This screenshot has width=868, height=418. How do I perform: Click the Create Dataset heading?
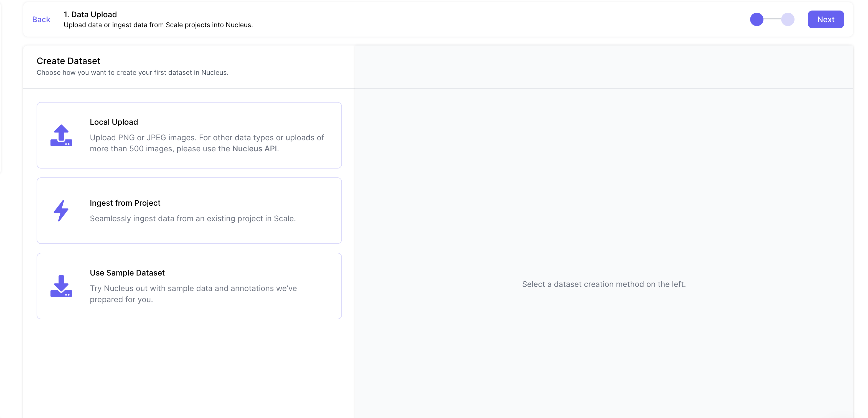[x=68, y=61]
